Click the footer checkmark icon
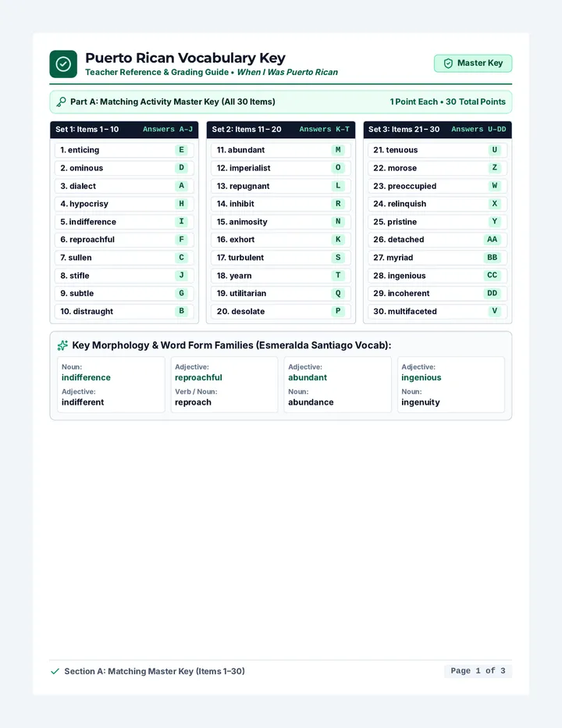The height and width of the screenshot is (728, 562). (x=55, y=671)
